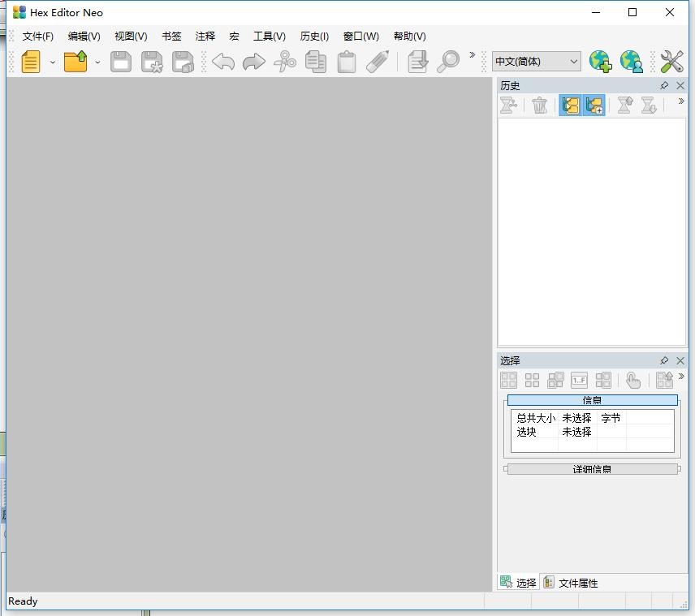Click the Ready status bar text
695x616 pixels.
23,601
